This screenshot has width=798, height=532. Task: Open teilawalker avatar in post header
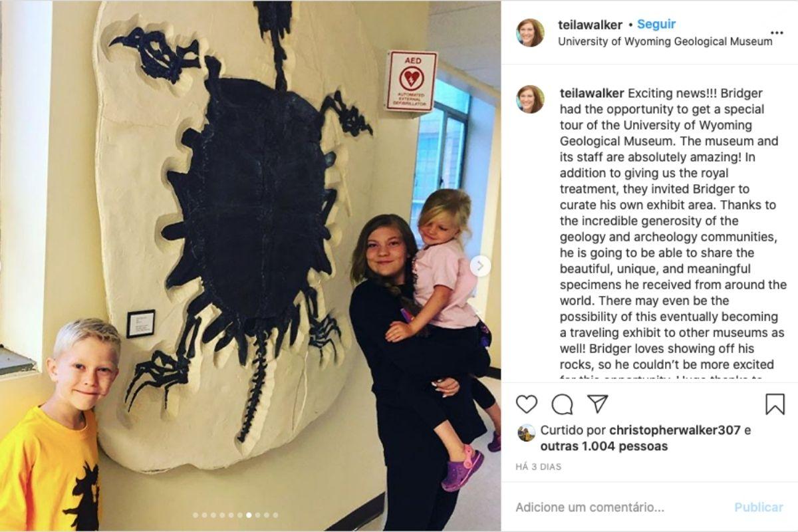530,33
